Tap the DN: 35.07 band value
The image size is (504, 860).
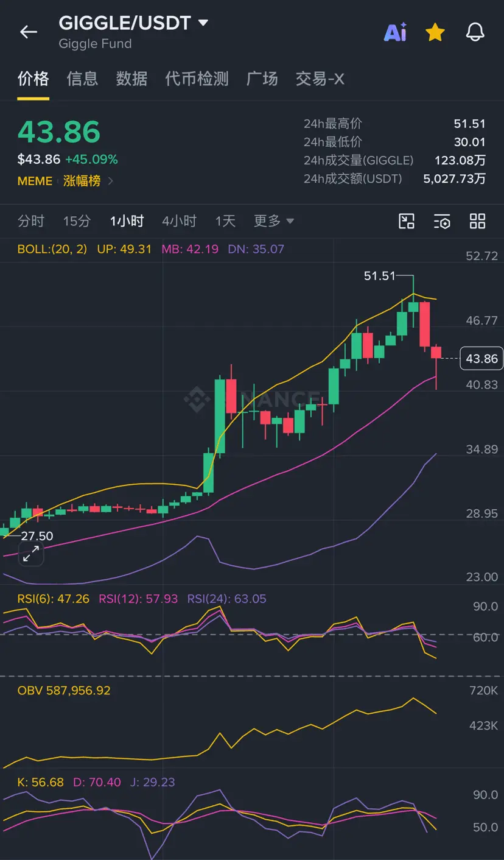(x=256, y=249)
